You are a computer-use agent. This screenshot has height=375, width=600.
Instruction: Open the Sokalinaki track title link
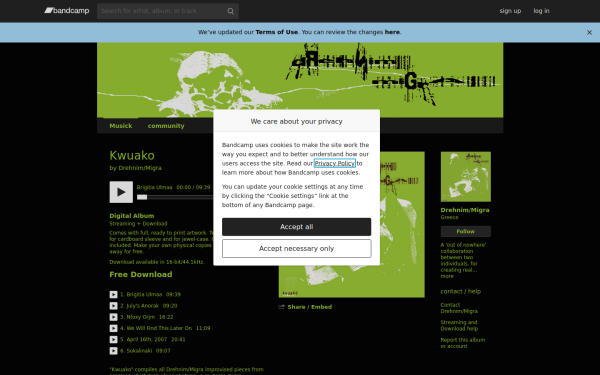tap(139, 351)
